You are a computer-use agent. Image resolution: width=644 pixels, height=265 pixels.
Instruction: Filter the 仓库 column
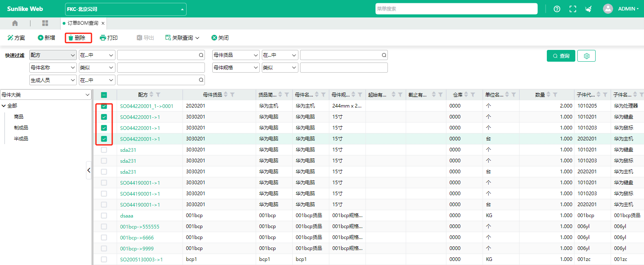(x=473, y=95)
